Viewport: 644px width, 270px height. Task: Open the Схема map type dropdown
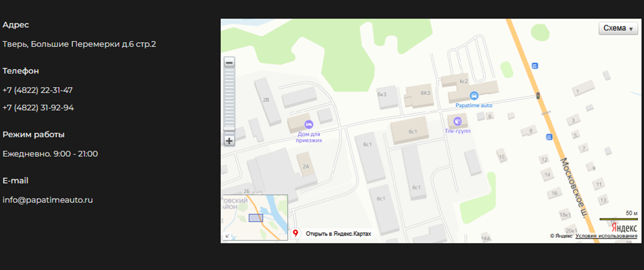click(618, 28)
